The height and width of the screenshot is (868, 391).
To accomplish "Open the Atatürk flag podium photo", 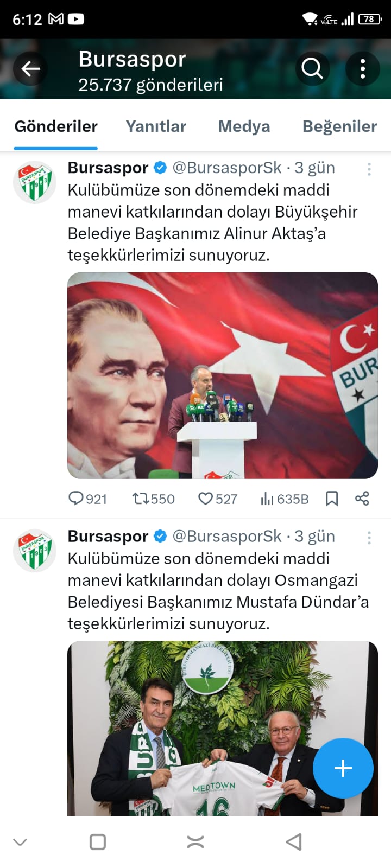I will point(223,375).
